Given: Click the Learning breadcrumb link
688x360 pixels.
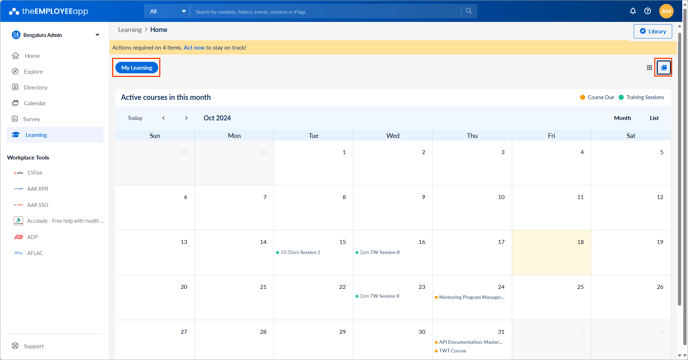Looking at the screenshot, I should click(130, 29).
